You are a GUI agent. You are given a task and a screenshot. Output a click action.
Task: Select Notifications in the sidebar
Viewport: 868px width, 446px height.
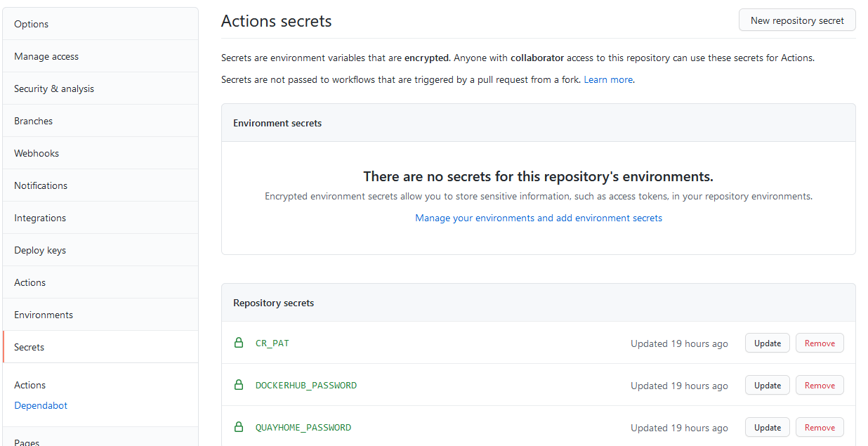(100, 185)
